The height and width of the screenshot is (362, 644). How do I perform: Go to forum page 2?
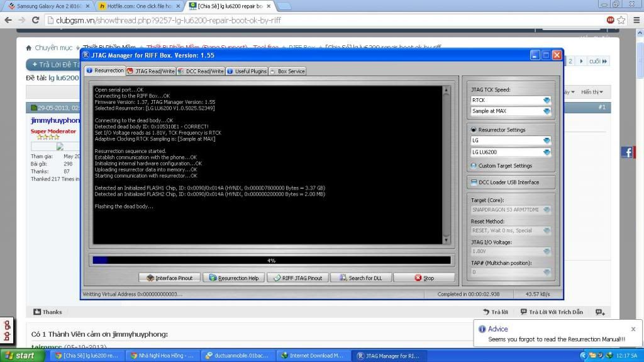(570, 61)
